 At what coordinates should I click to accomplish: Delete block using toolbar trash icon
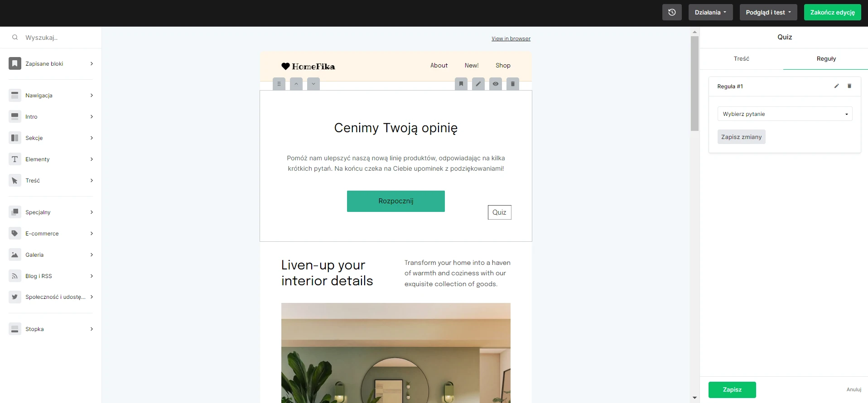click(x=513, y=84)
